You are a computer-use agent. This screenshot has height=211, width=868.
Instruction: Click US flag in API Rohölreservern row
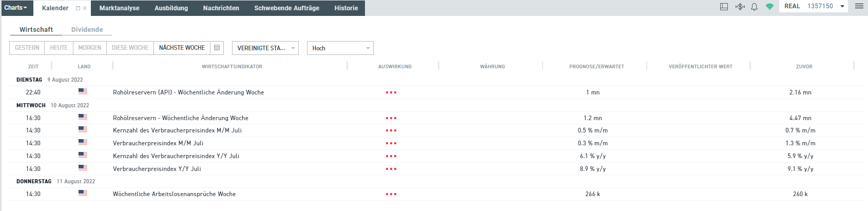[x=83, y=91]
